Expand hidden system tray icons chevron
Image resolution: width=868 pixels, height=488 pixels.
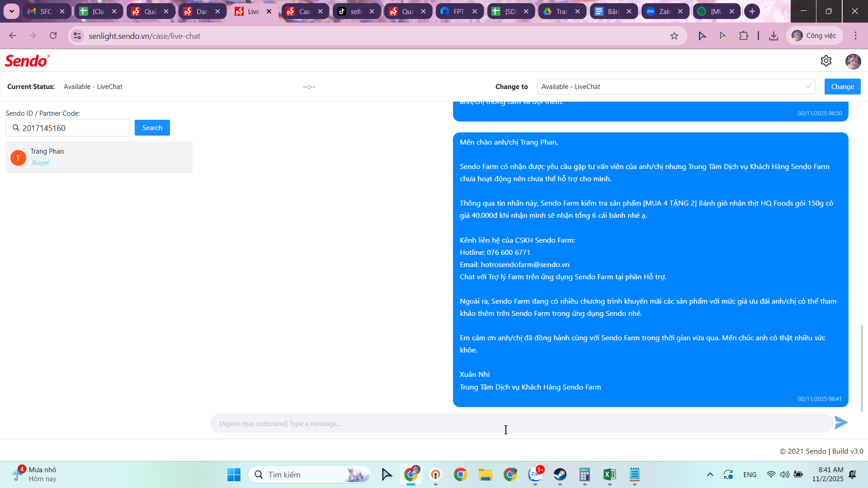[x=710, y=474]
